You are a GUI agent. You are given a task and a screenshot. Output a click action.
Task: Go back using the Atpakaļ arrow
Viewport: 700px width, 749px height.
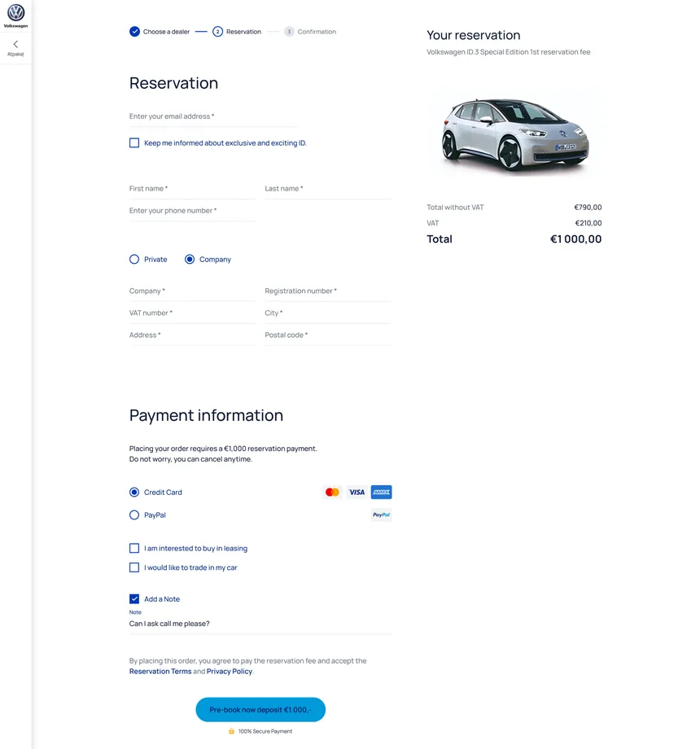15,48
